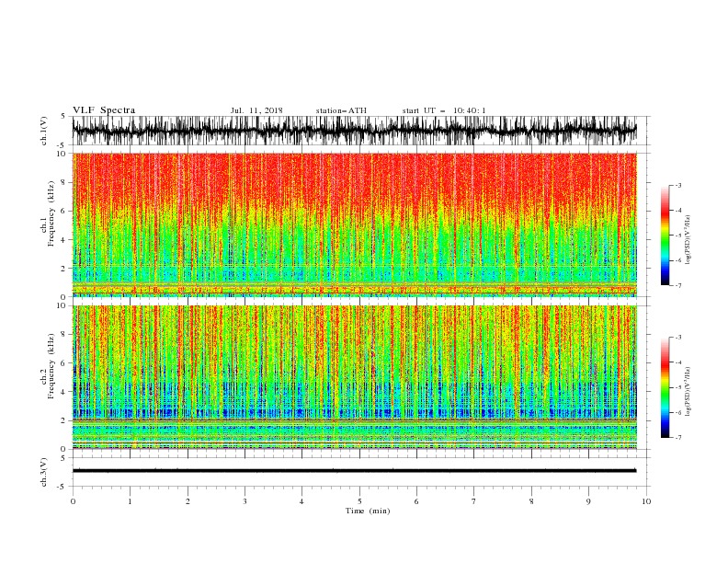Click the lower PSD color scale bar
Screen dimensions: 728x563
(665, 387)
